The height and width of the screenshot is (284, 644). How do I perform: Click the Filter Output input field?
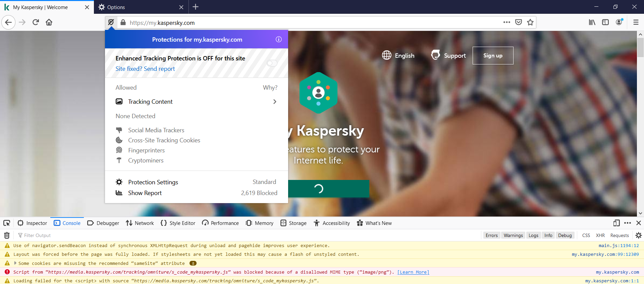(x=248, y=235)
